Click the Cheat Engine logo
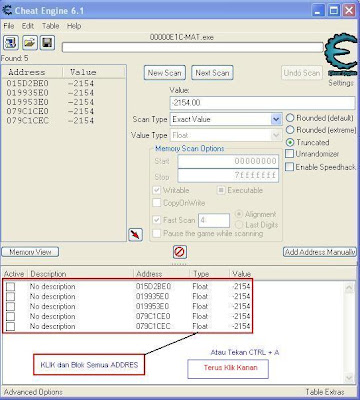Screen dimensions: 360x400 [341, 54]
